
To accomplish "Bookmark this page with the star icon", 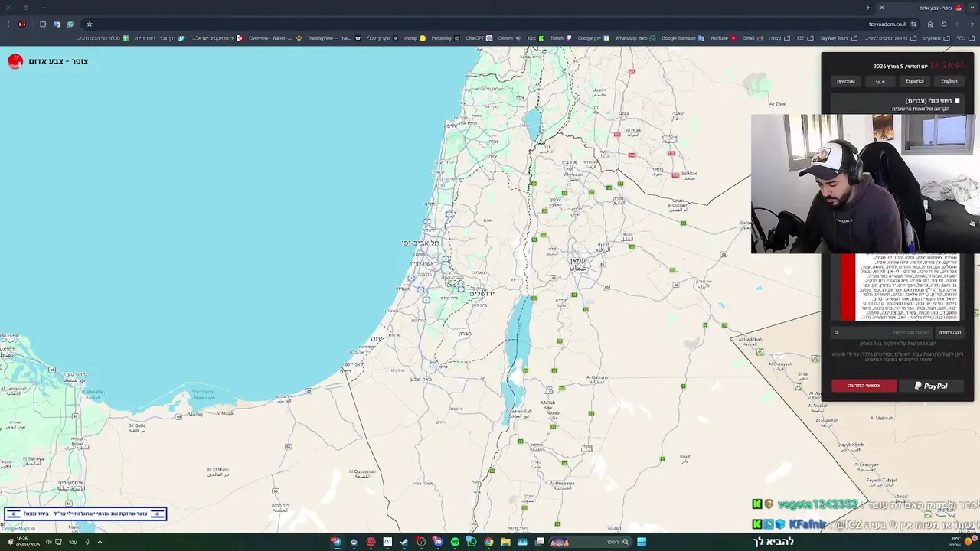I will (x=89, y=24).
